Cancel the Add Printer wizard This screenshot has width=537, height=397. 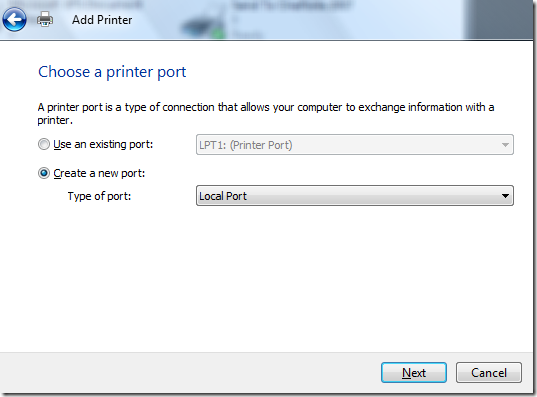(x=489, y=372)
